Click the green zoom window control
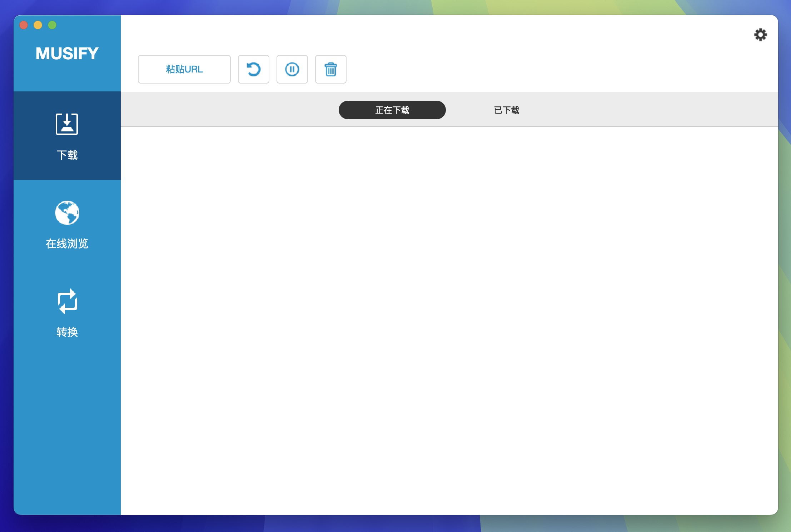The width and height of the screenshot is (791, 532). point(53,25)
